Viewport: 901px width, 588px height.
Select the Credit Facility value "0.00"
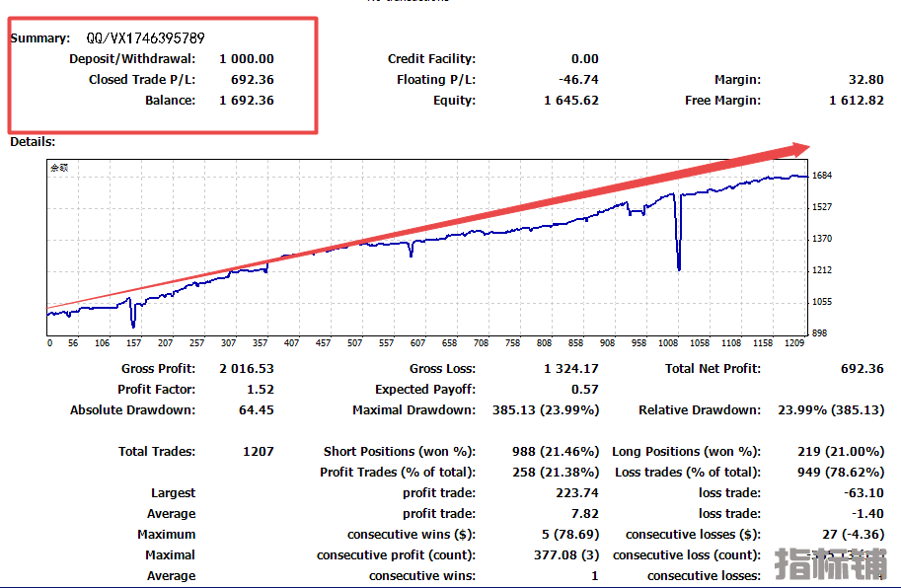585,59
